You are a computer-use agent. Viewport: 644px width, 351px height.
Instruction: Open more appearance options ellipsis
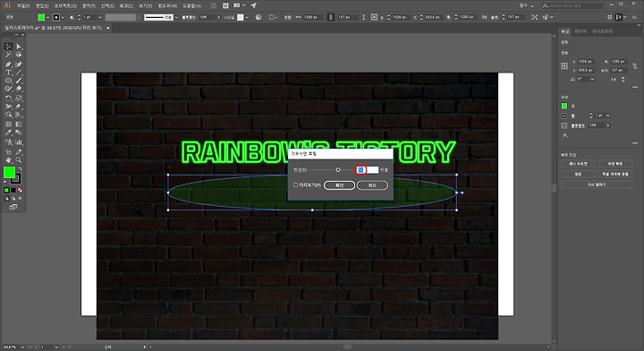coord(635,143)
